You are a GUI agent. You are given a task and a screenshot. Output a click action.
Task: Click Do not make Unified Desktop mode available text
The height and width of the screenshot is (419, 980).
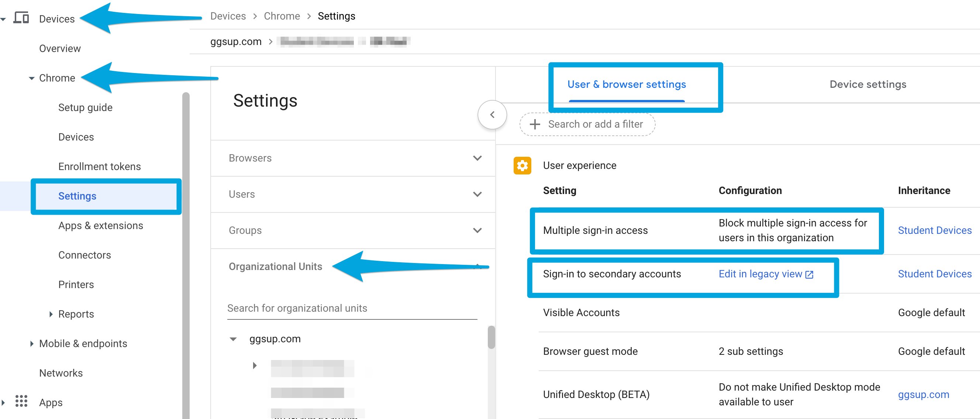coord(799,395)
